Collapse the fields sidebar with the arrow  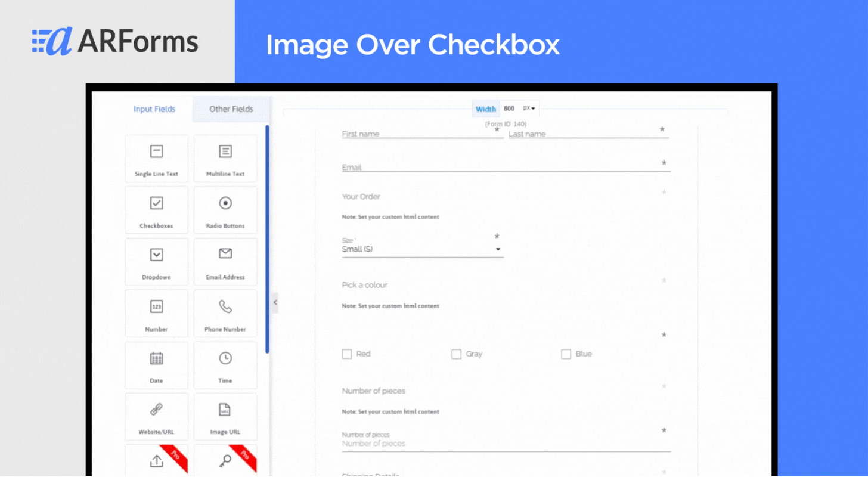[x=275, y=303]
